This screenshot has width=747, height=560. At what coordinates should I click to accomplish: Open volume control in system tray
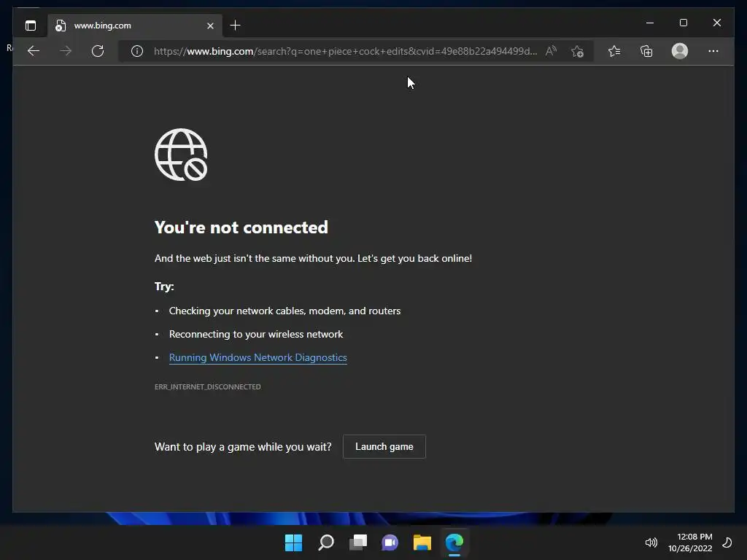(651, 542)
